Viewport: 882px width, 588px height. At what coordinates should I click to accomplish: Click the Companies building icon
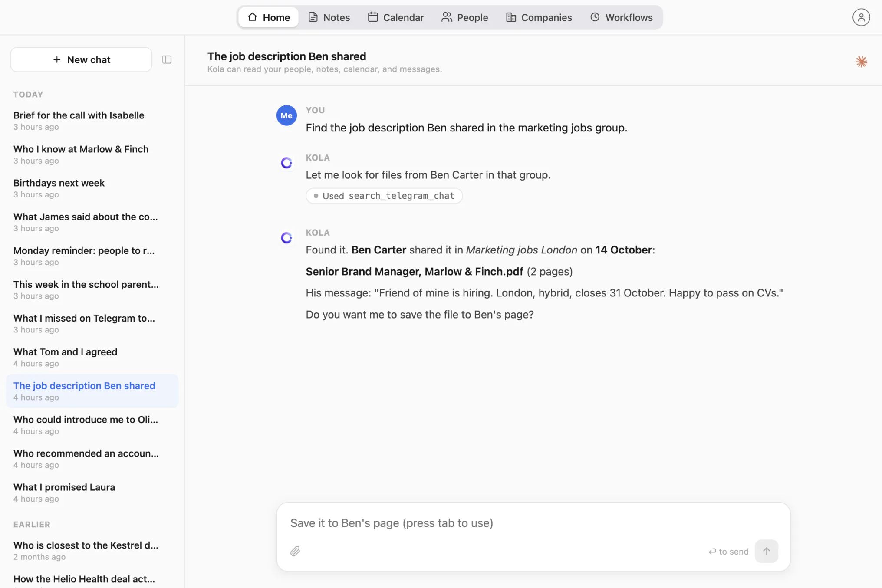[x=511, y=17]
